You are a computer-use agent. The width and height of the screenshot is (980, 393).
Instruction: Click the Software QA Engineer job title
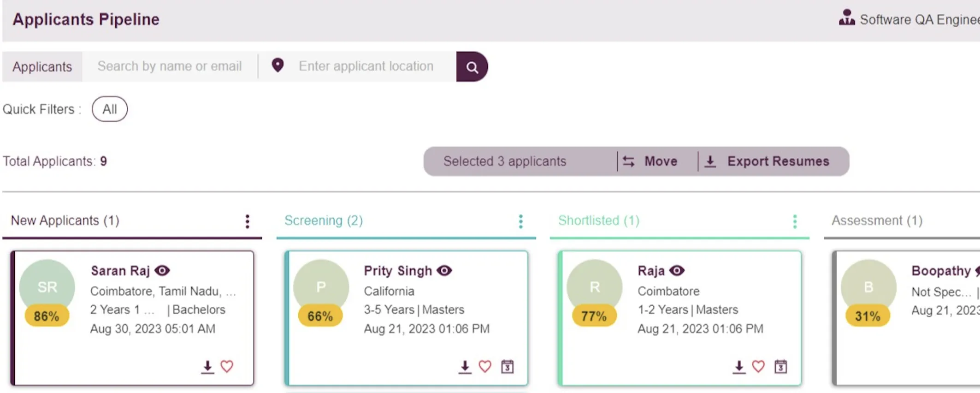coord(920,19)
